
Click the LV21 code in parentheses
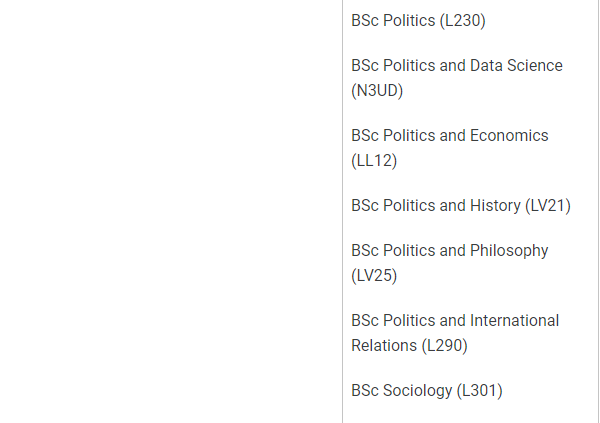(x=548, y=206)
